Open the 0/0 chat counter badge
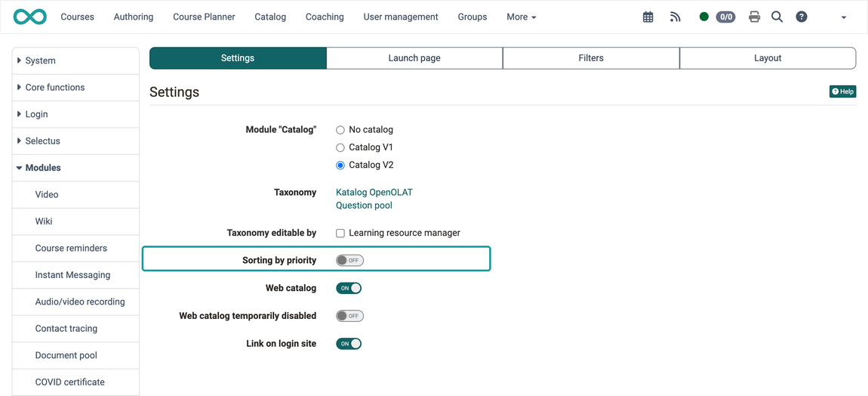This screenshot has width=868, height=396. click(x=726, y=17)
